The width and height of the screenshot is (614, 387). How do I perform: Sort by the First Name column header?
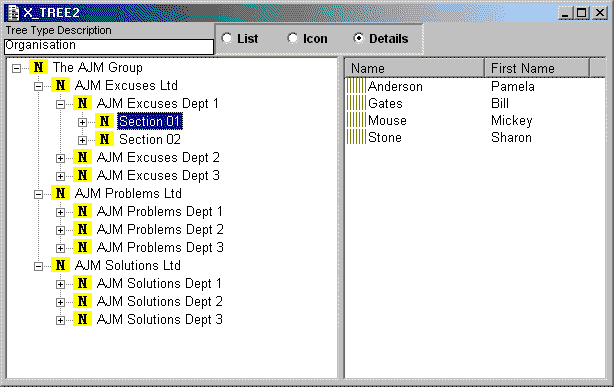(537, 68)
